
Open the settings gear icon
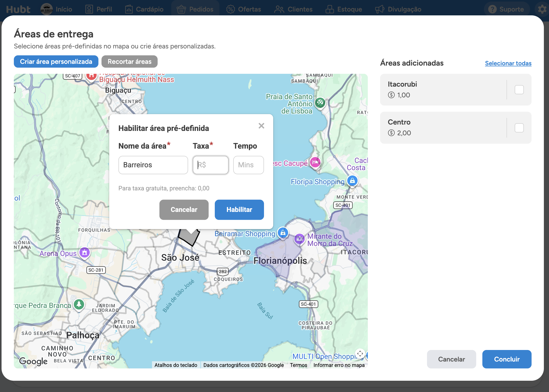(542, 9)
